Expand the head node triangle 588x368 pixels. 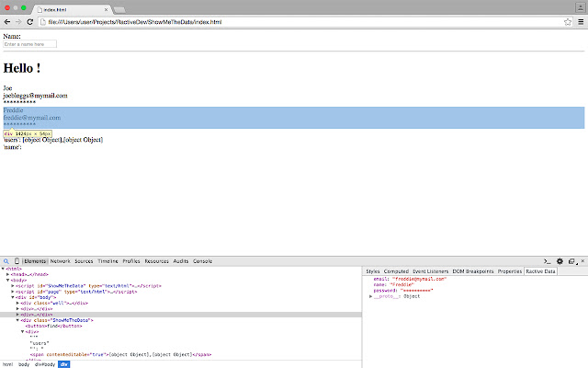tap(8, 274)
